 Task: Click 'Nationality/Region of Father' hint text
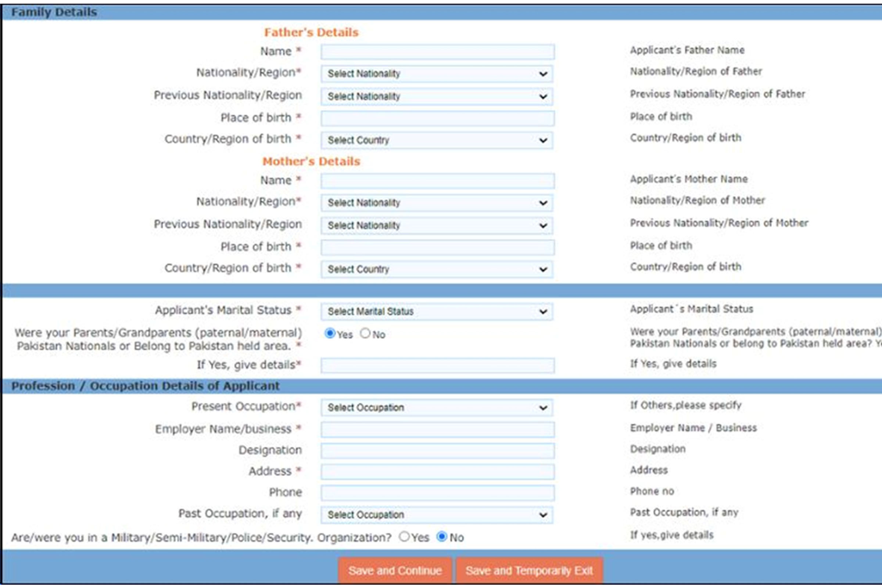pos(696,71)
